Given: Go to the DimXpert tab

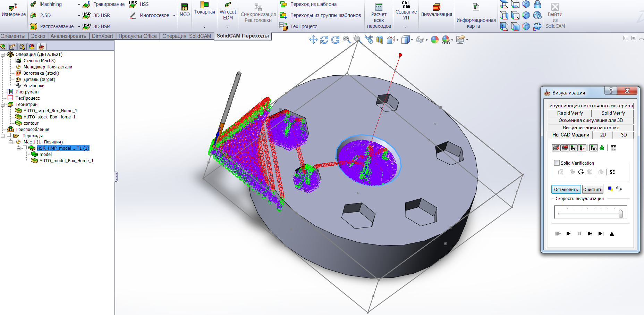Looking at the screenshot, I should (x=102, y=36).
